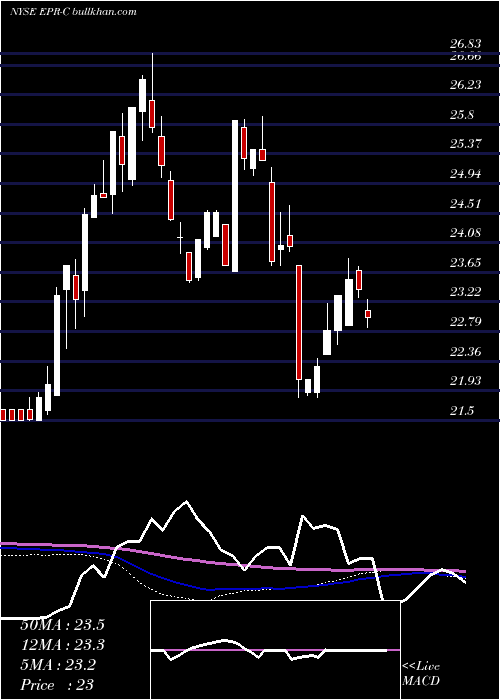Click the 50MA : 23.5 readout
The height and width of the screenshot is (700, 500).
click(62, 625)
